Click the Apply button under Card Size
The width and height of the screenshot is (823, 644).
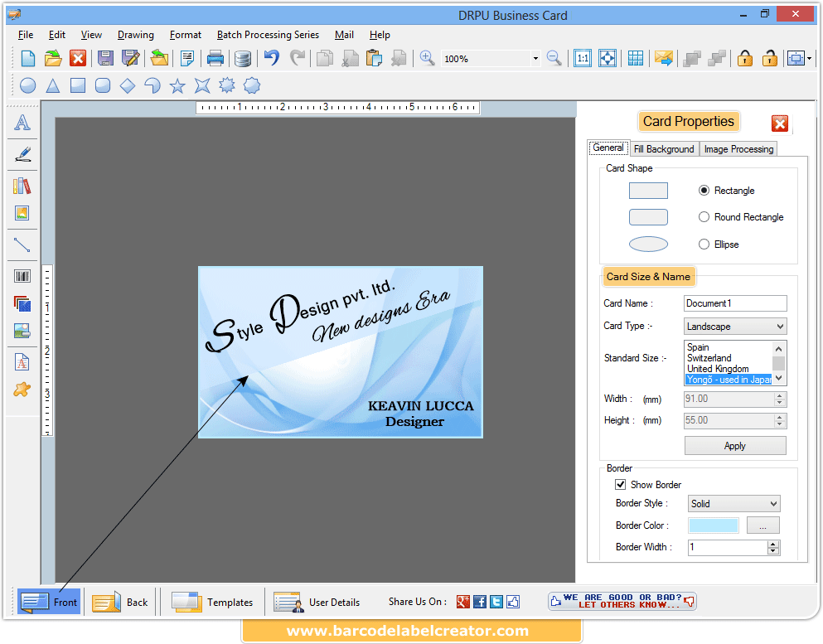tap(734, 445)
